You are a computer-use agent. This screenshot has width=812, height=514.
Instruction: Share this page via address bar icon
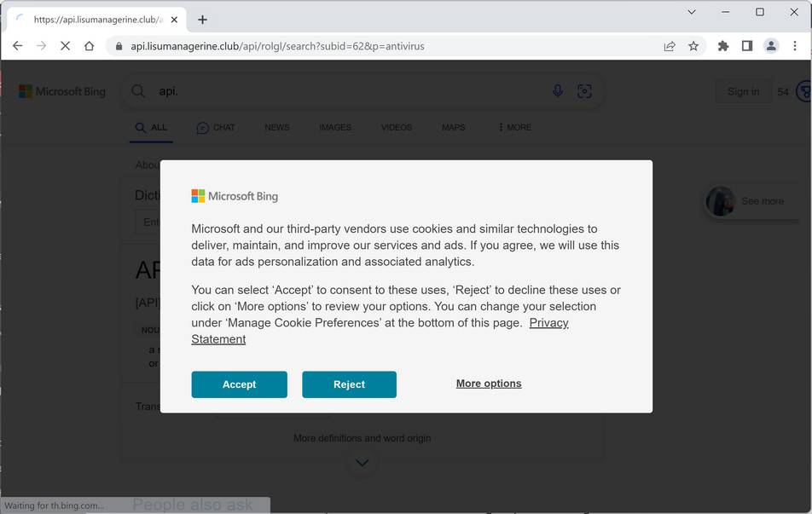(x=670, y=46)
